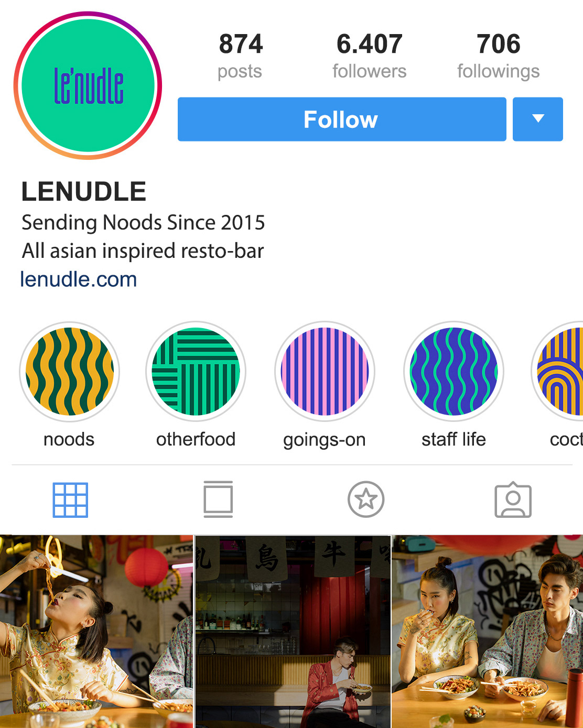583x728 pixels.
Task: Open the otherfood story highlight
Action: click(x=196, y=371)
